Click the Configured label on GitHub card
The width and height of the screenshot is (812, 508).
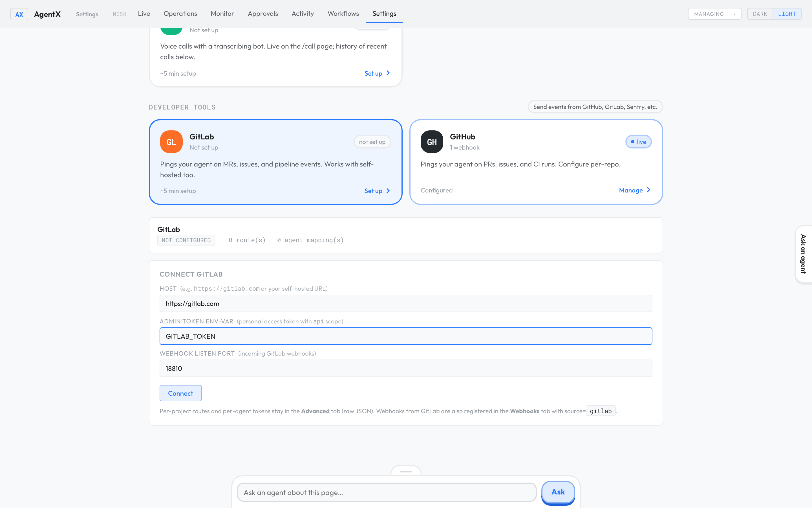pyautogui.click(x=436, y=190)
